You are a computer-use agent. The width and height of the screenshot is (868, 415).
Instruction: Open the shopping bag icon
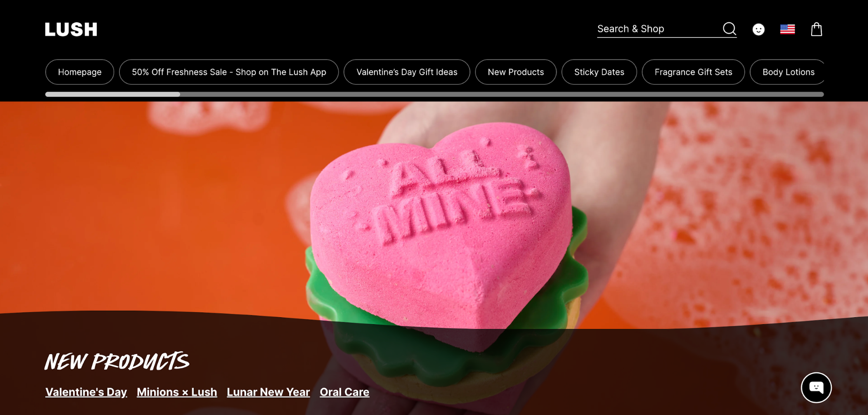click(x=817, y=29)
